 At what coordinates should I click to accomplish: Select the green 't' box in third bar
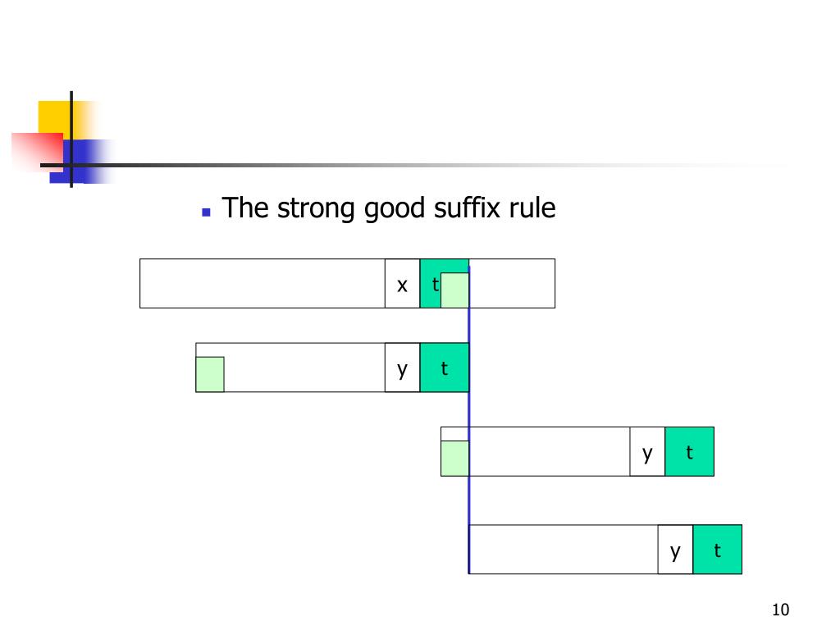coord(689,452)
